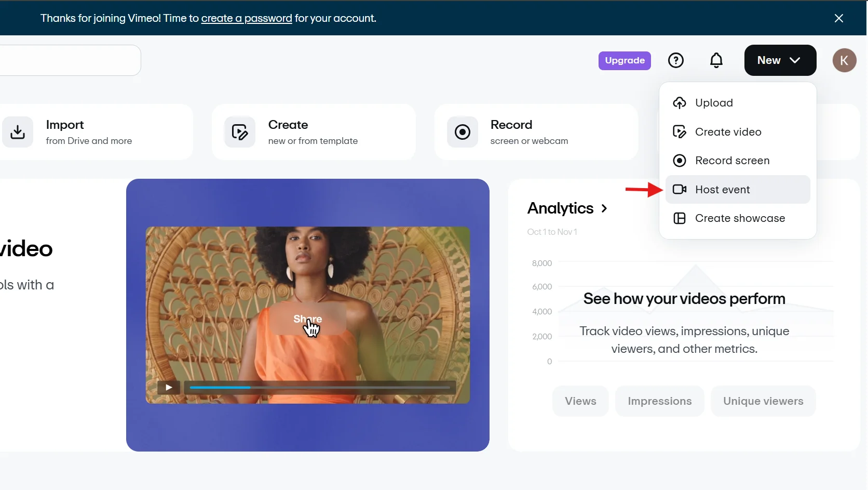Toggle the Impressions metric chip

[x=659, y=401]
